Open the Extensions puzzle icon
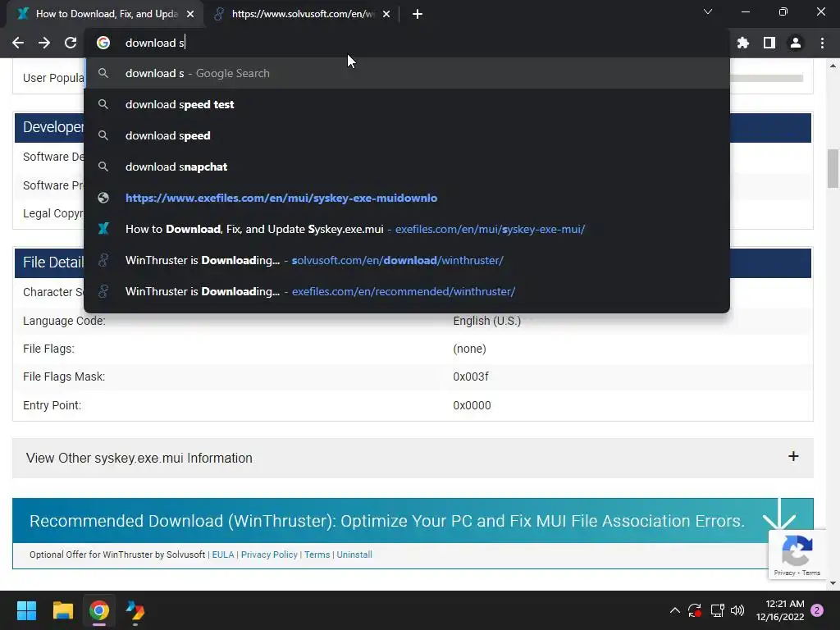 click(x=743, y=43)
